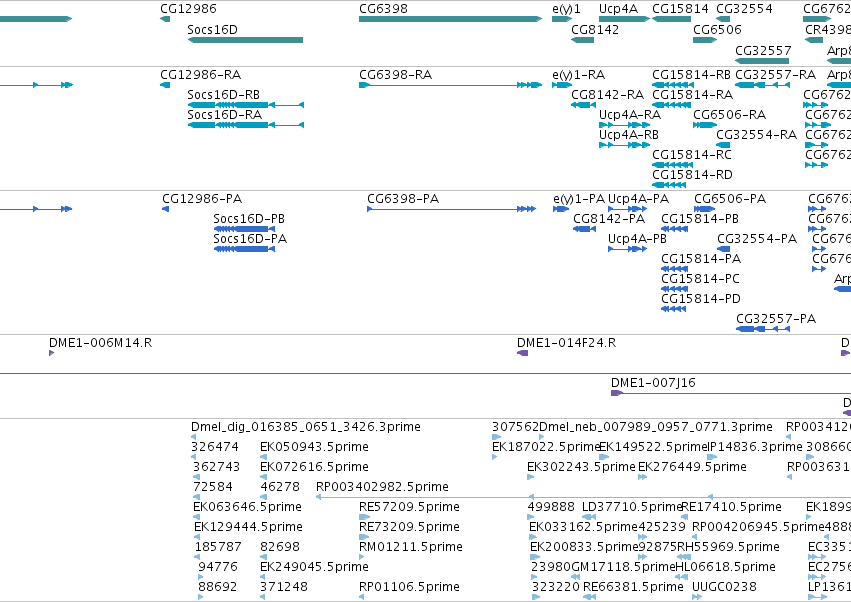Select the CG32554 gene label
Image resolution: width=851 pixels, height=602 pixels.
point(745,9)
